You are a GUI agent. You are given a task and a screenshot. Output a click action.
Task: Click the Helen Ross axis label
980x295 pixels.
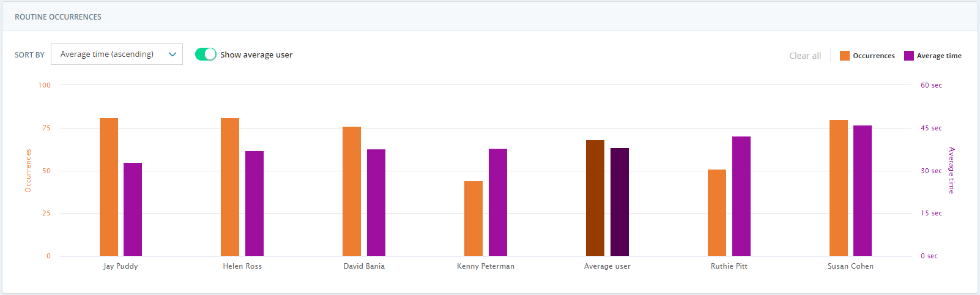pos(242,266)
